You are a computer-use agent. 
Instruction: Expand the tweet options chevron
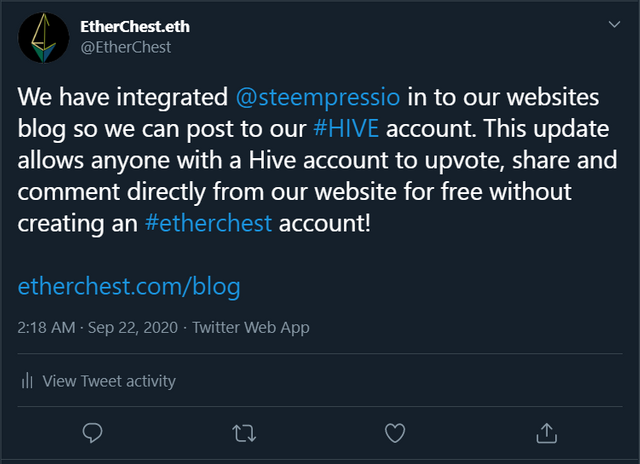click(613, 24)
